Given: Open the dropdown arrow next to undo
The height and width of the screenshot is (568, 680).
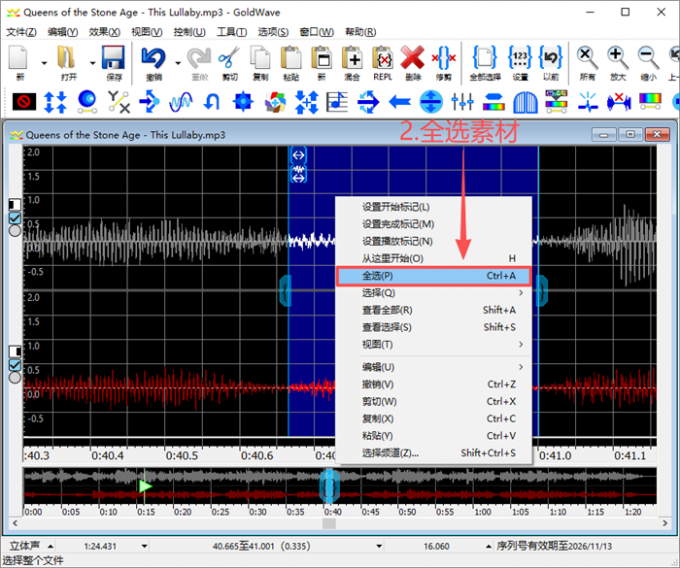Looking at the screenshot, I should (x=178, y=63).
